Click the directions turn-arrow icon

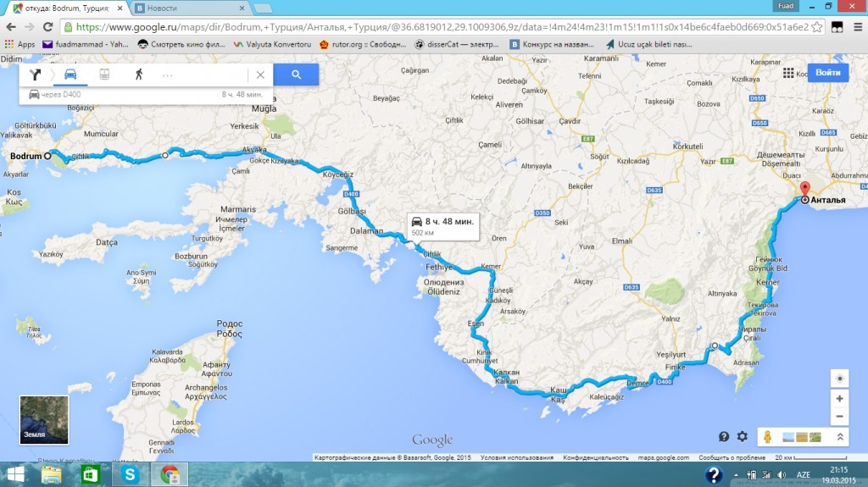point(35,75)
